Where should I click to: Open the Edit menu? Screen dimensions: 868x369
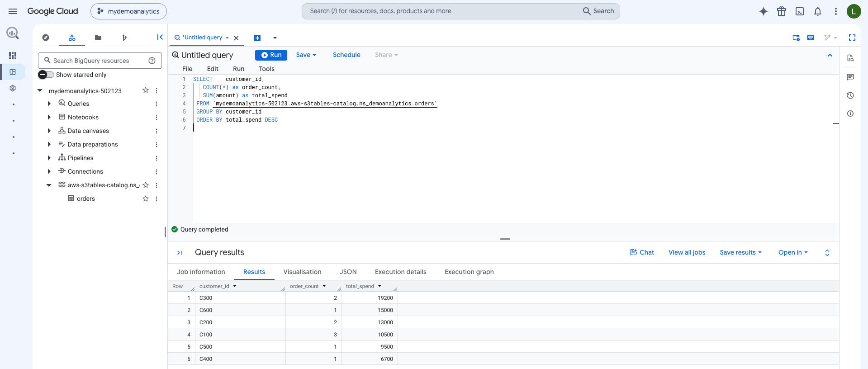pyautogui.click(x=213, y=69)
